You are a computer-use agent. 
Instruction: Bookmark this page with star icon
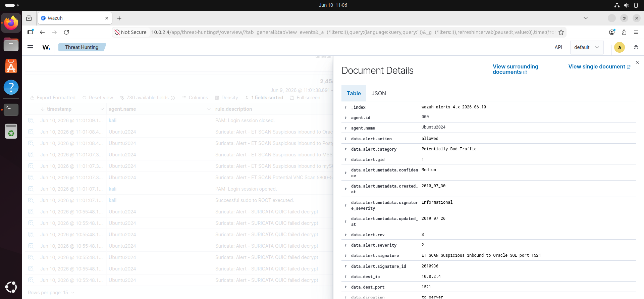pos(561,32)
